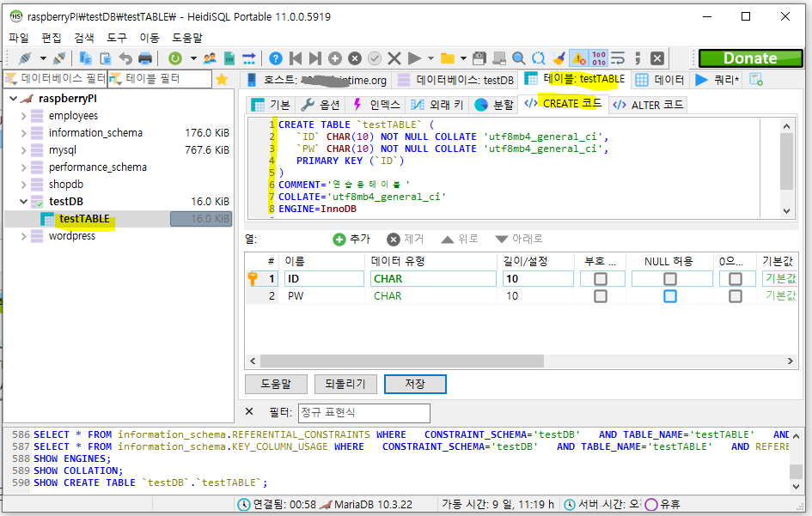The height and width of the screenshot is (516, 812).
Task: Refresh using the green circular icon
Action: click(175, 58)
